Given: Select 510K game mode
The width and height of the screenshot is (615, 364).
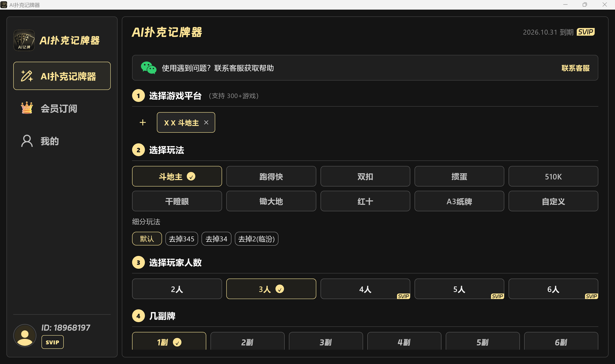Looking at the screenshot, I should tap(553, 176).
